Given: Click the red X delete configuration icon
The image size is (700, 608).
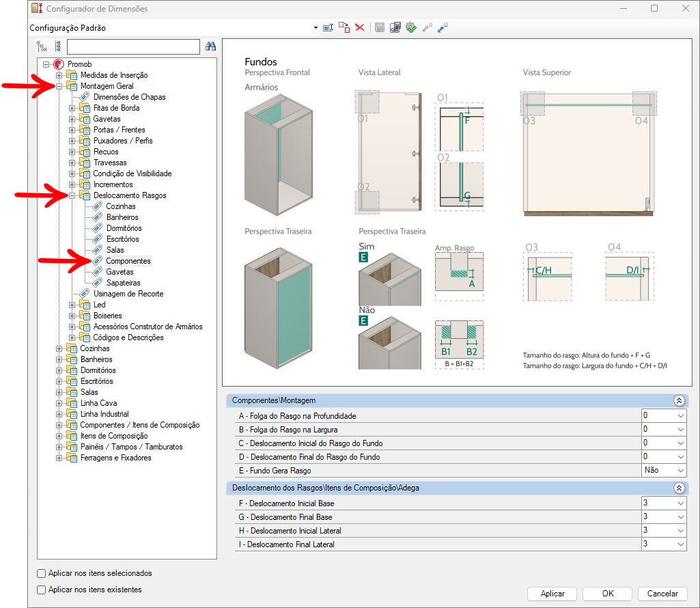Looking at the screenshot, I should [360, 28].
